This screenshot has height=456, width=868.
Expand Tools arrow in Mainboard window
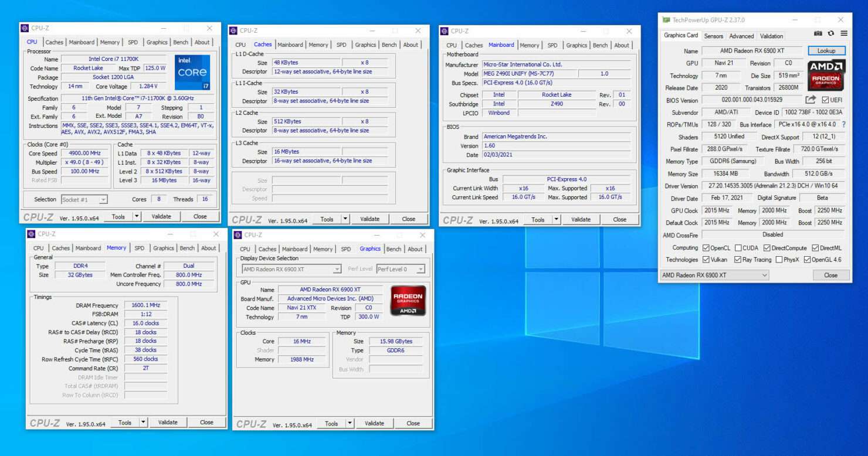557,220
